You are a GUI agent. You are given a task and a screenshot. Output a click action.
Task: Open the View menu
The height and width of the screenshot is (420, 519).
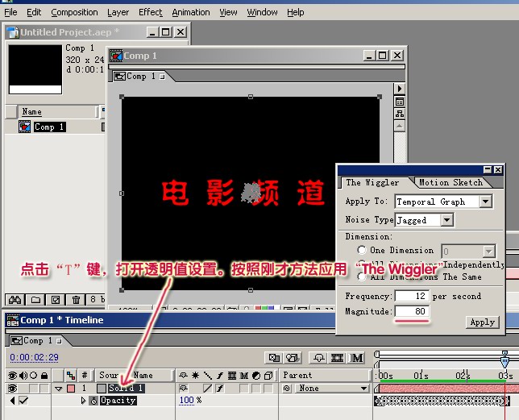pos(228,12)
